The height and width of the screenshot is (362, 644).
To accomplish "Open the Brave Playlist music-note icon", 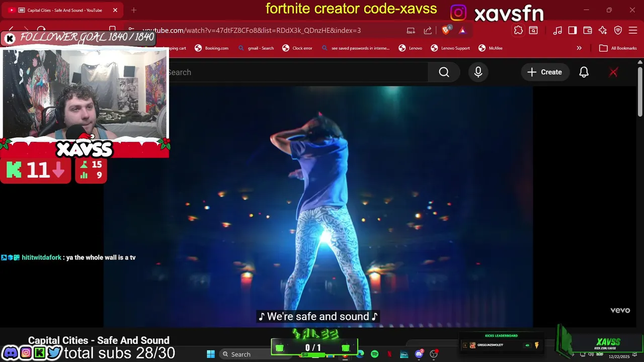I will 557,31.
